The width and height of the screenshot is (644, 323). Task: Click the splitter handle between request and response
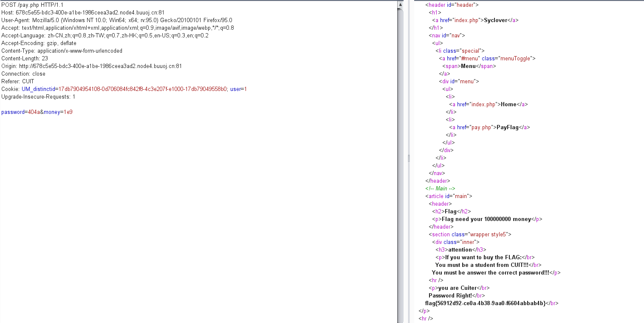pos(409,158)
